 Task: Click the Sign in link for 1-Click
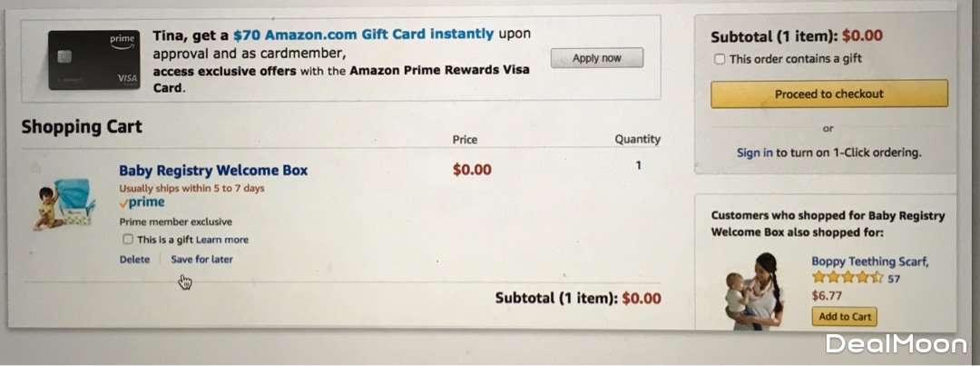click(755, 153)
